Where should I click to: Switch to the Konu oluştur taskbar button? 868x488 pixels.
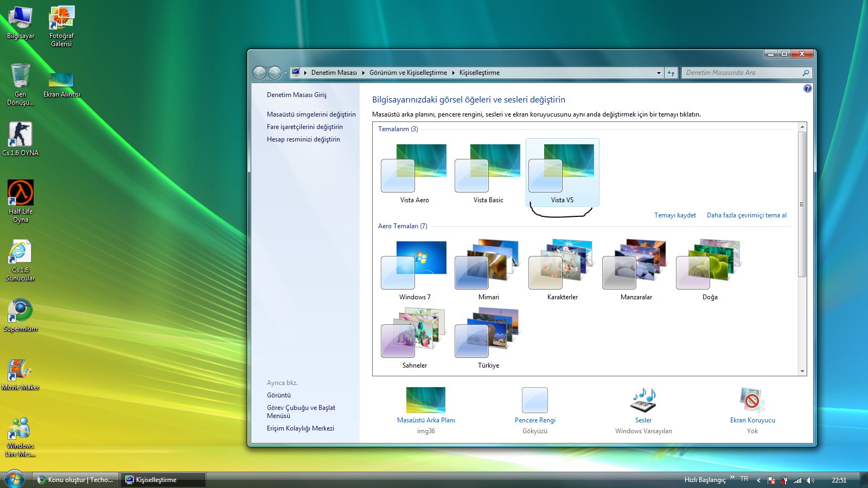point(75,480)
